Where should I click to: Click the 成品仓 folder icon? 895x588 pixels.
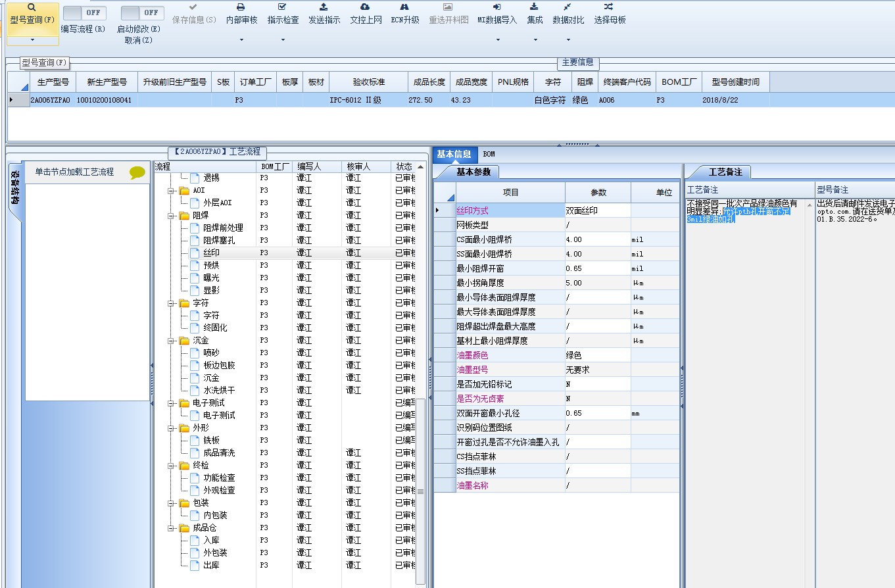point(184,527)
